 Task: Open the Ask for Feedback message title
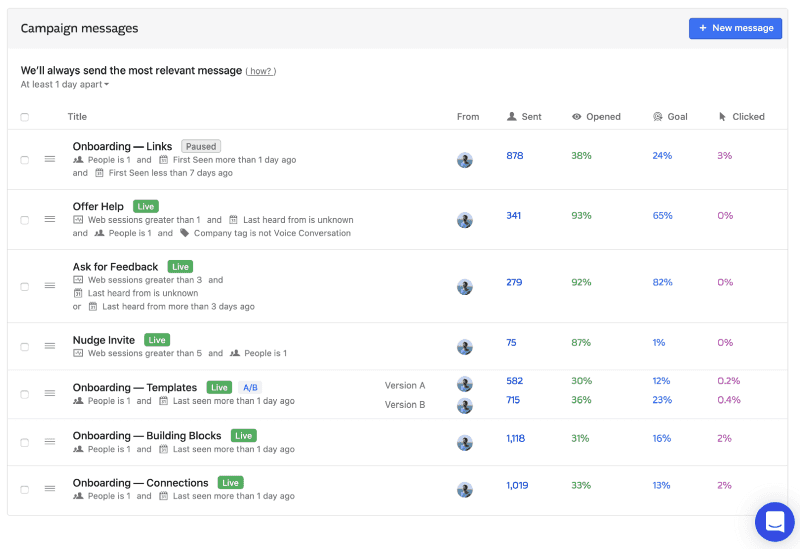[x=115, y=267]
